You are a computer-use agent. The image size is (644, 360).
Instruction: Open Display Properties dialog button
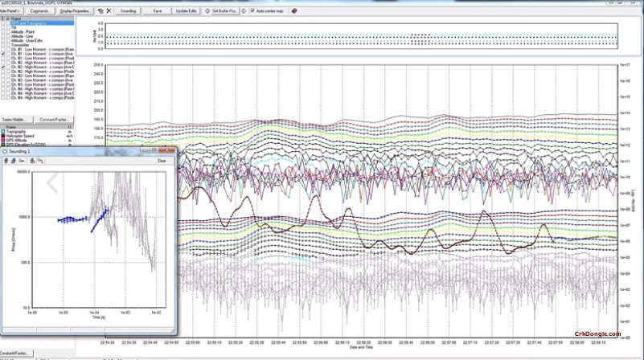pyautogui.click(x=76, y=11)
